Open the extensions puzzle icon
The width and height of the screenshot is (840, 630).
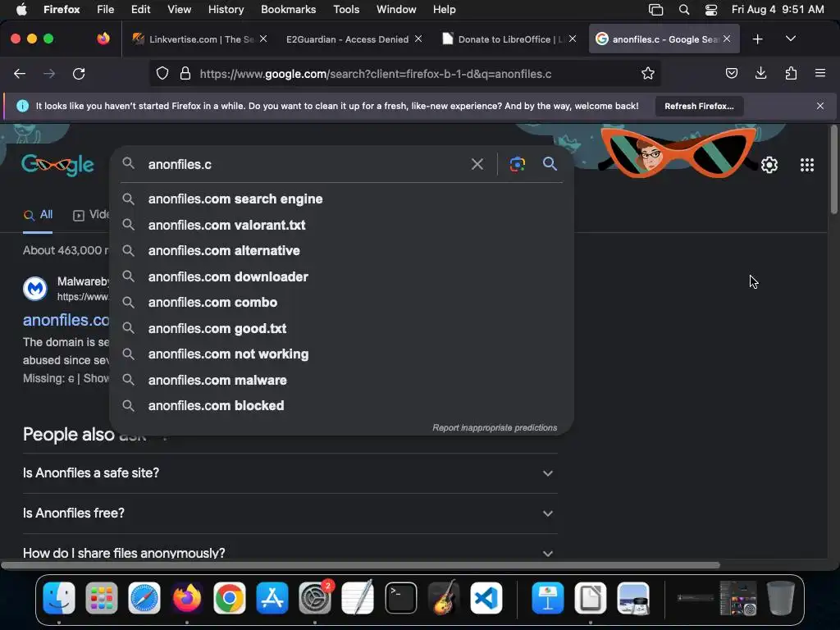click(x=791, y=73)
